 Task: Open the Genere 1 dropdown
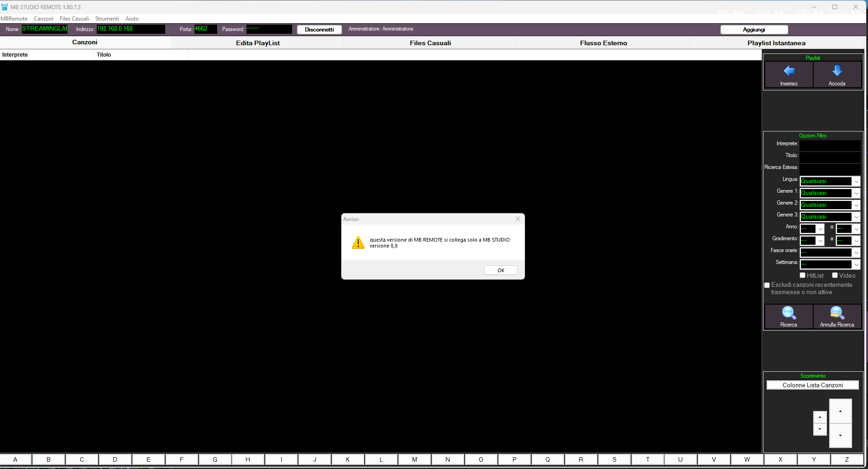coord(856,194)
